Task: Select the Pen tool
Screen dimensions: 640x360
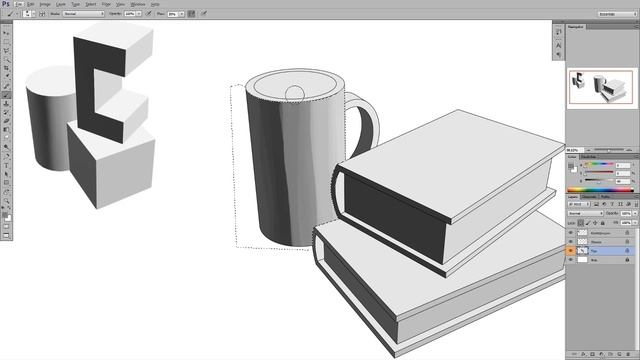Action: coord(6,156)
